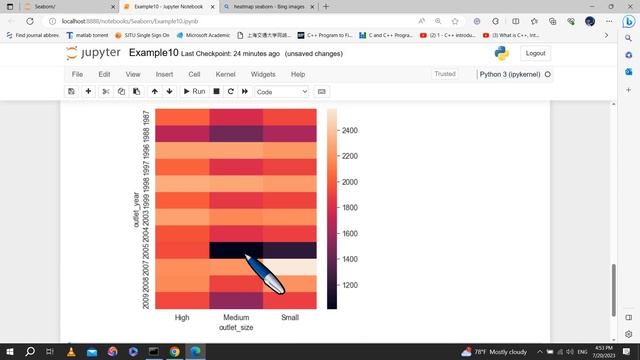This screenshot has width=640, height=360.
Task: Open Chrome from the taskbar
Action: point(175,351)
